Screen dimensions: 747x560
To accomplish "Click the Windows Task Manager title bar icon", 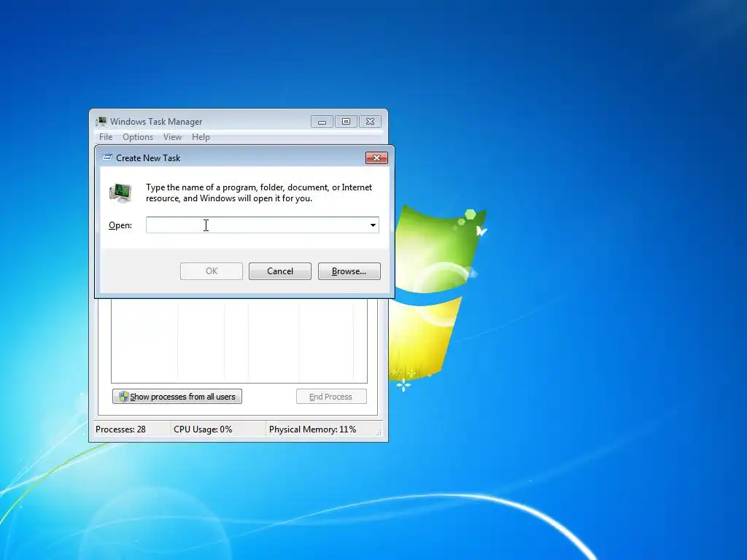I will tap(101, 122).
